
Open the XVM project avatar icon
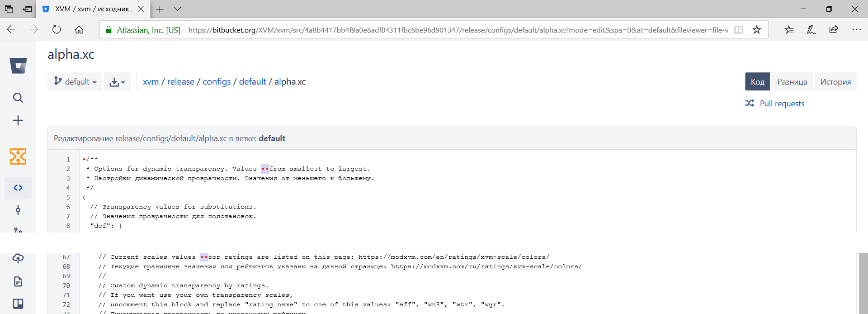[x=18, y=157]
